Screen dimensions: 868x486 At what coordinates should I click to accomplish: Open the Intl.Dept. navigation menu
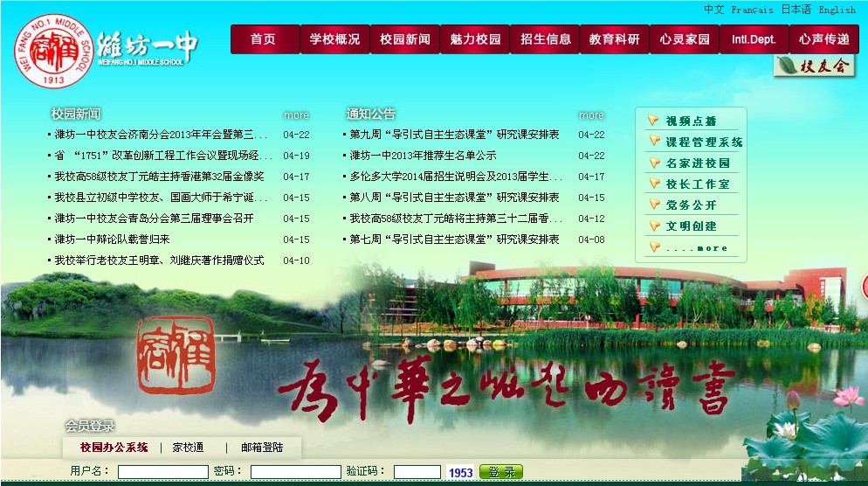coord(754,39)
